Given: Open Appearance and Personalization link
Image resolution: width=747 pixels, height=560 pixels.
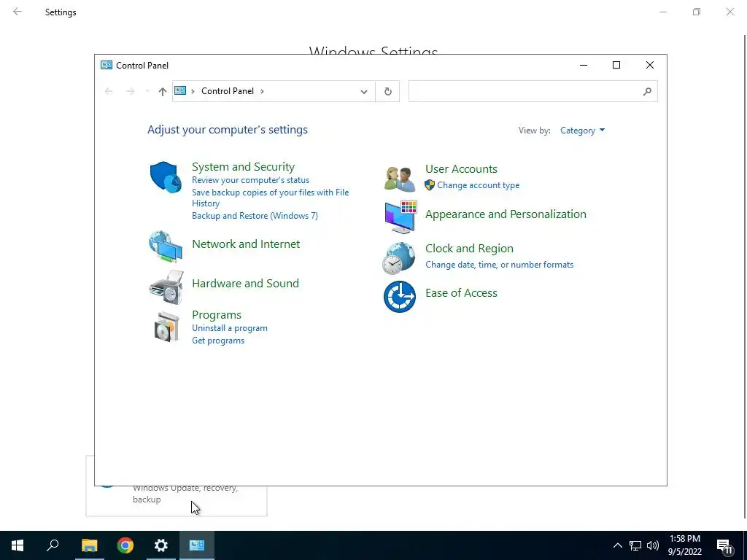Looking at the screenshot, I should click(506, 214).
